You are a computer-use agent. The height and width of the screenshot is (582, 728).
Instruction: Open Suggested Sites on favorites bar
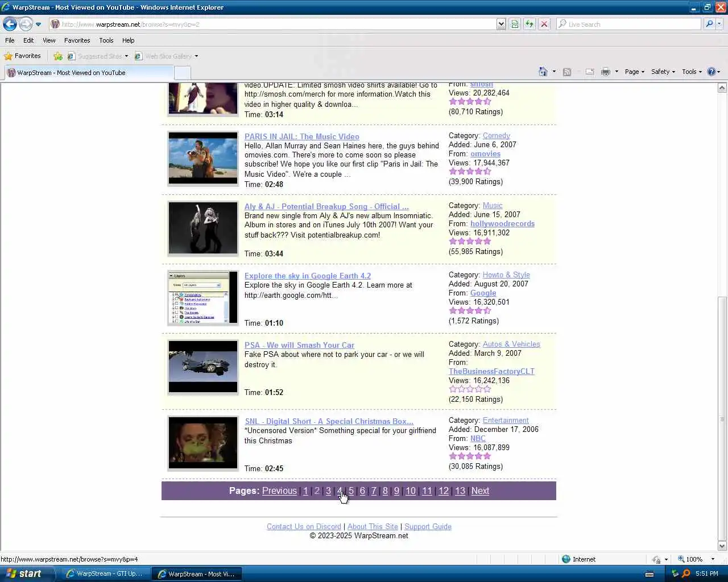(98, 56)
